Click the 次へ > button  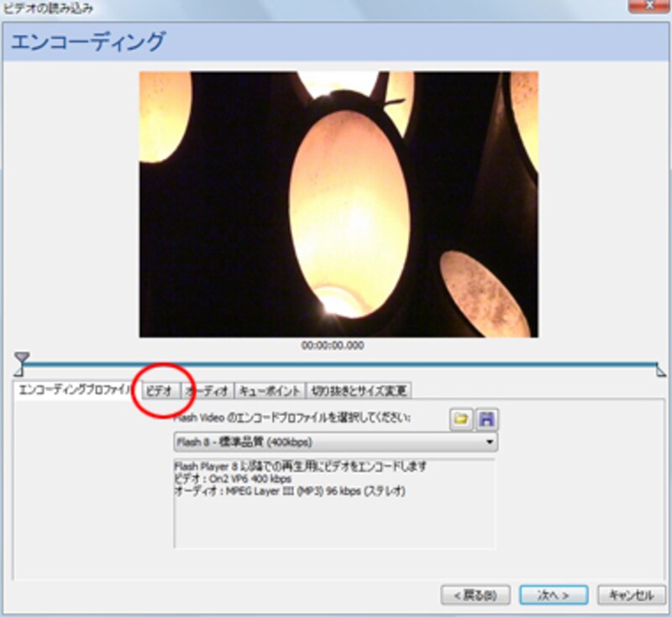click(554, 594)
